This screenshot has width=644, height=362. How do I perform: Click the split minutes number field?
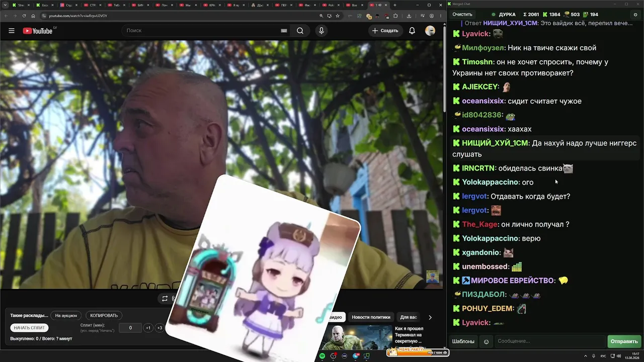pos(130,328)
